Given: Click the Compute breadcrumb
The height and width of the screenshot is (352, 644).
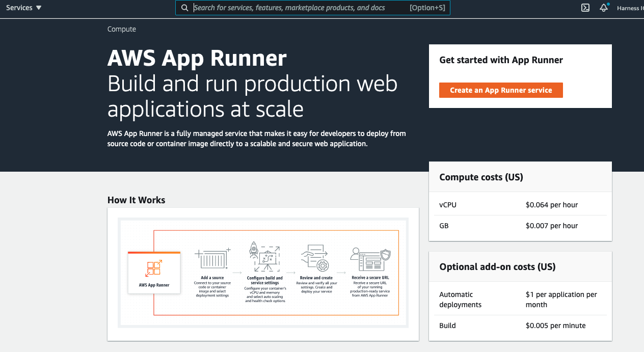Looking at the screenshot, I should pyautogui.click(x=122, y=29).
